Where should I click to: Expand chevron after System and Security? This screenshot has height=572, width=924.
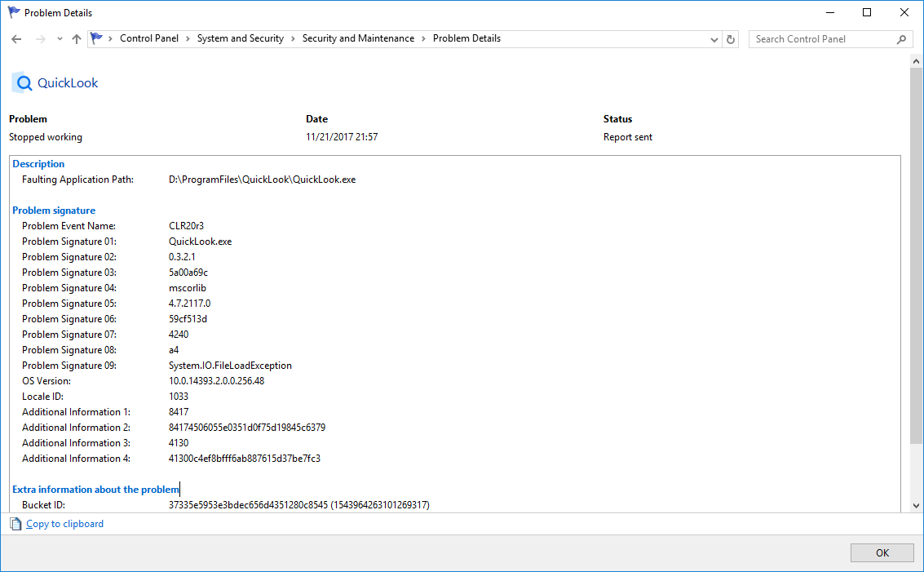293,39
